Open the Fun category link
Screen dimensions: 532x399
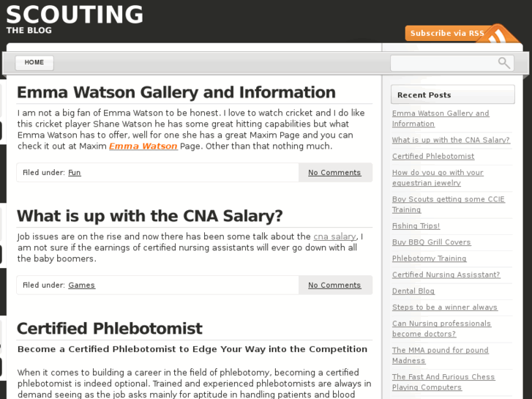point(74,173)
